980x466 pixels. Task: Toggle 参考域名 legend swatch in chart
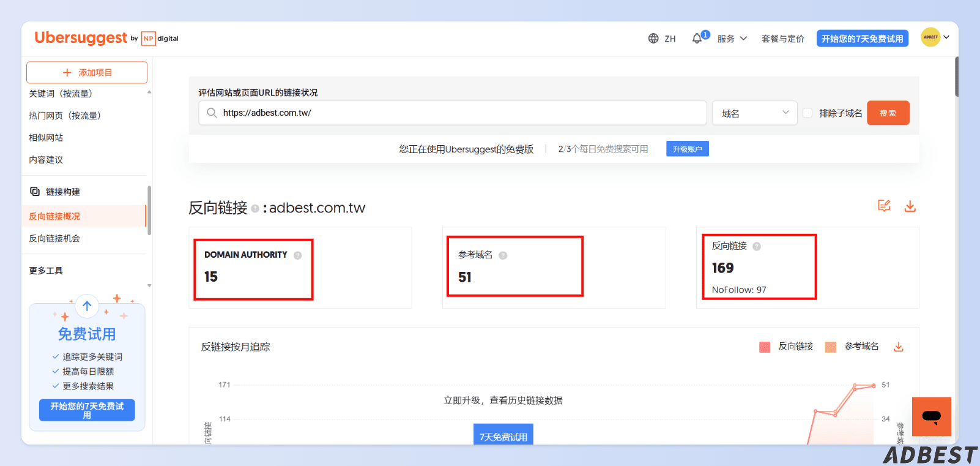[831, 347]
